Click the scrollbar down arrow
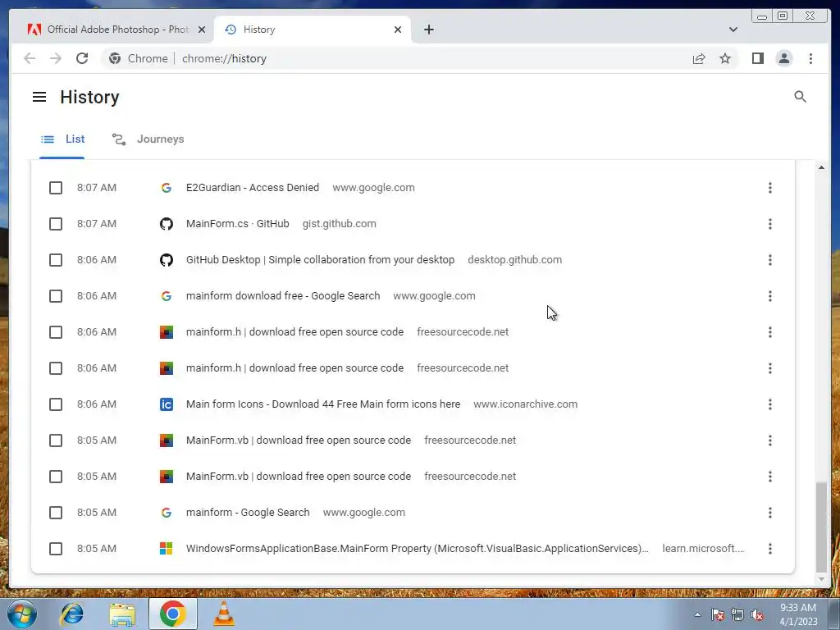840x630 pixels. pos(821,580)
